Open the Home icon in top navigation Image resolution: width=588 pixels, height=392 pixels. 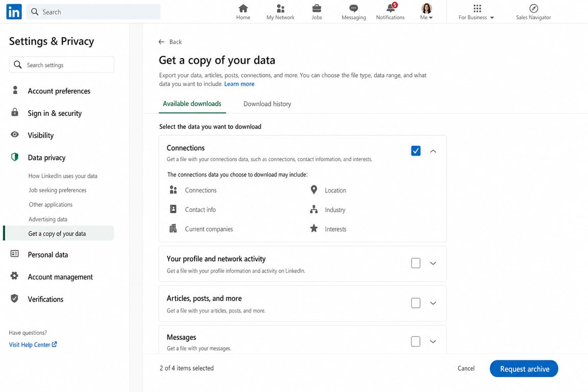243,8
